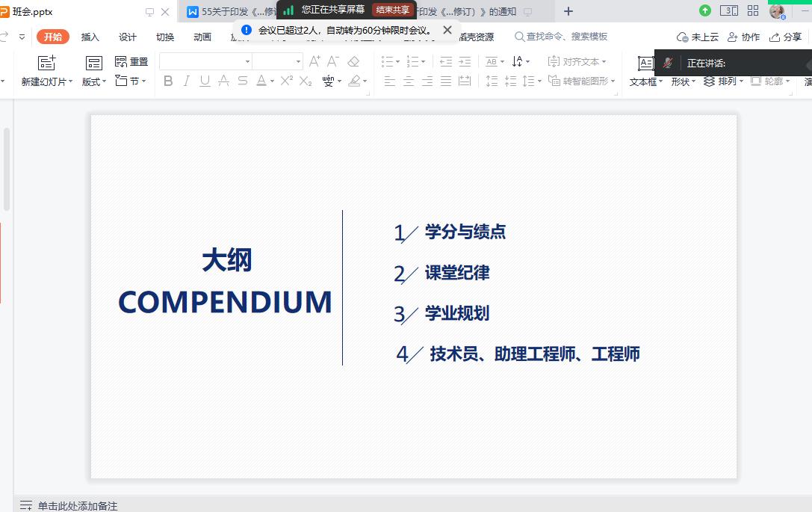This screenshot has width=812, height=512.
Task: Close the 60-minute meeting limit notification
Action: click(447, 31)
